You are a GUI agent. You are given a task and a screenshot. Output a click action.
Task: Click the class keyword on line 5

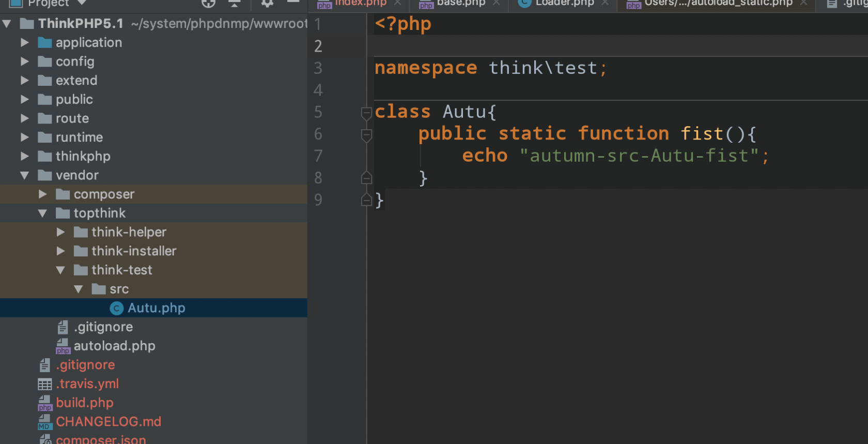402,112
